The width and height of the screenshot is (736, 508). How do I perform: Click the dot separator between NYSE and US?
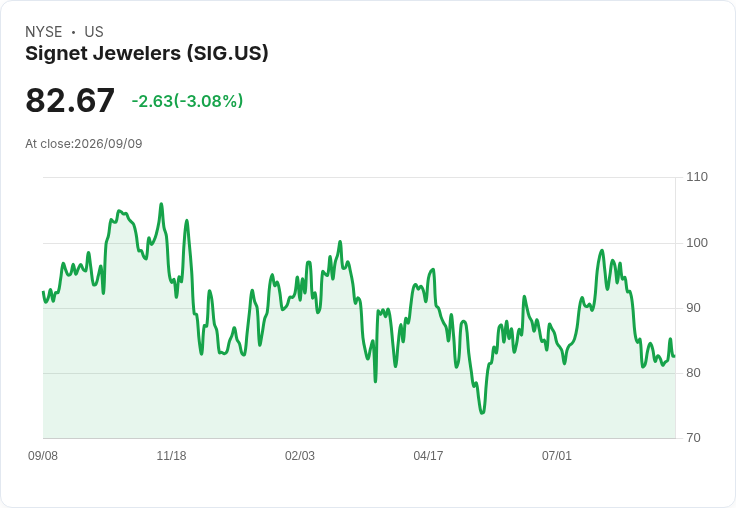(x=73, y=32)
